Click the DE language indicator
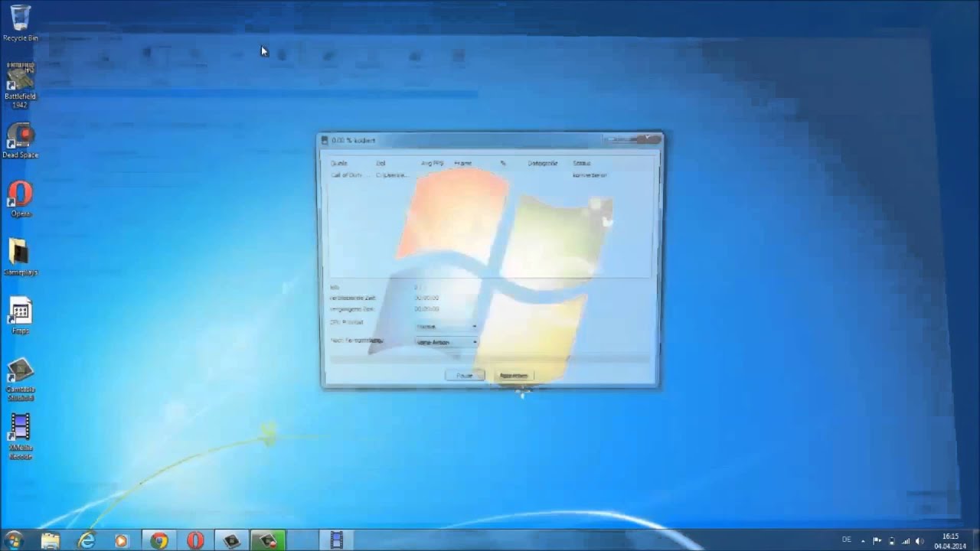The height and width of the screenshot is (551, 980). pos(846,540)
